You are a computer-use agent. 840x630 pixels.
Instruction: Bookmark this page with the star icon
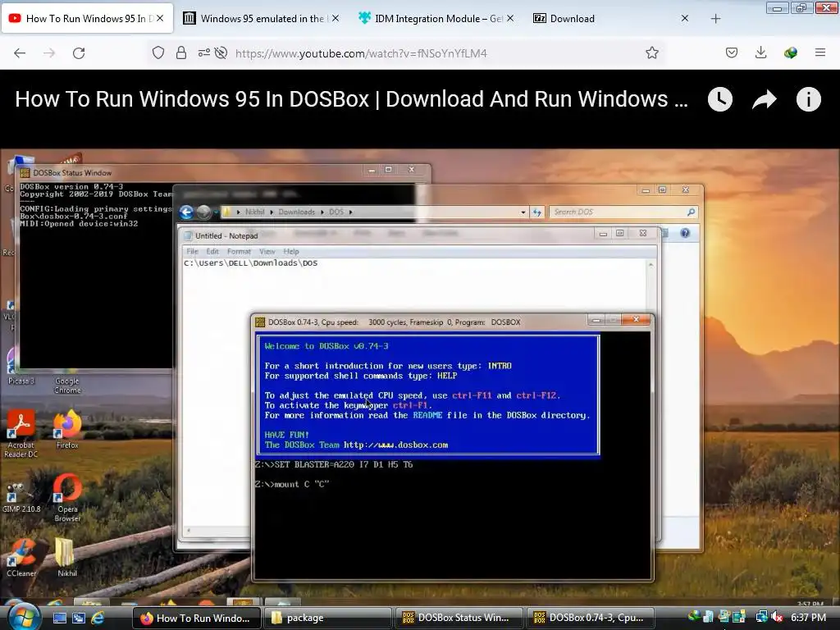tap(652, 52)
